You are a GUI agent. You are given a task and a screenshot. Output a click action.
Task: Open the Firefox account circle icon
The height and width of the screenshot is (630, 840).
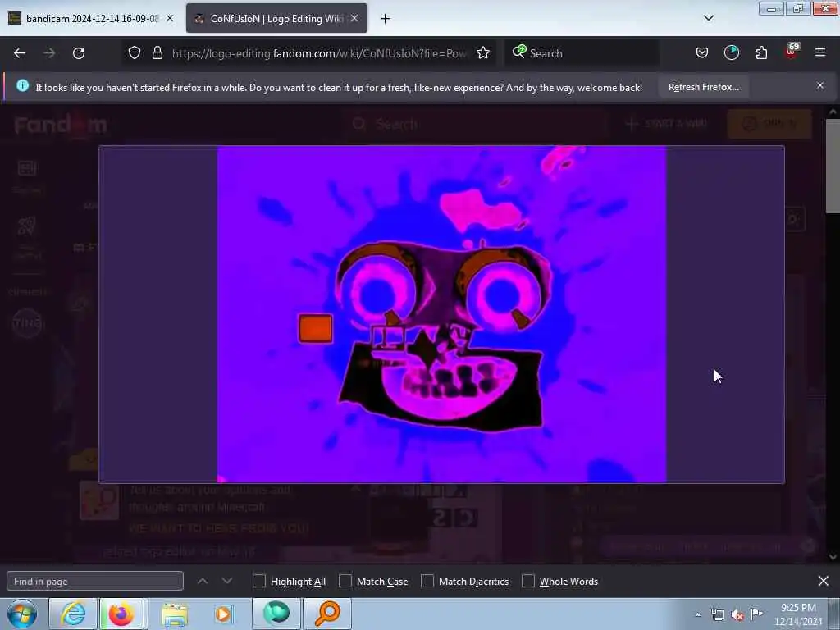point(731,52)
